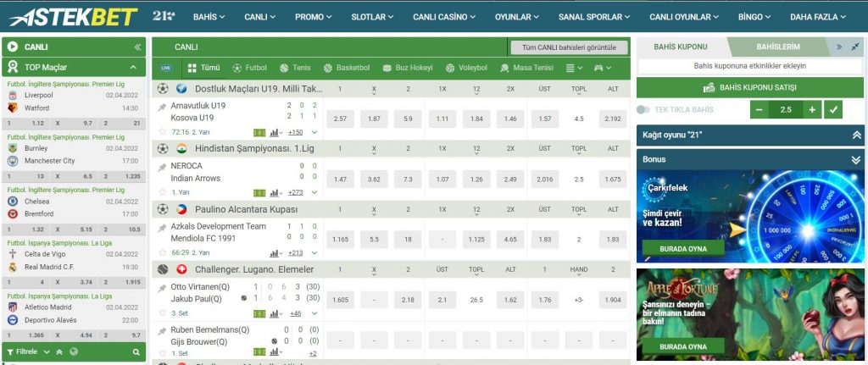Collapse the Kağıt oyunu "21" panel
This screenshot has width=868, height=365.
click(x=856, y=135)
